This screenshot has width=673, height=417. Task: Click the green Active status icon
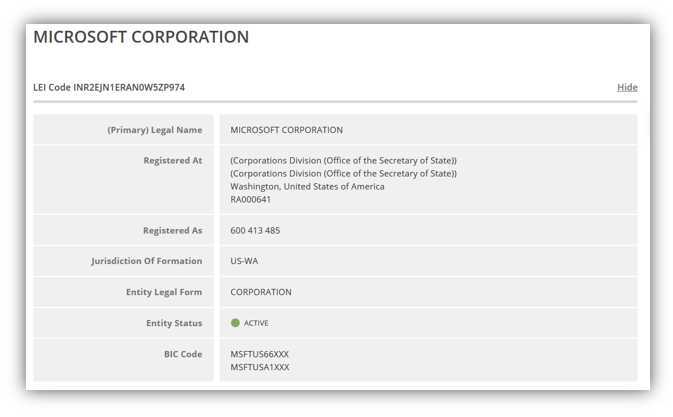235,323
